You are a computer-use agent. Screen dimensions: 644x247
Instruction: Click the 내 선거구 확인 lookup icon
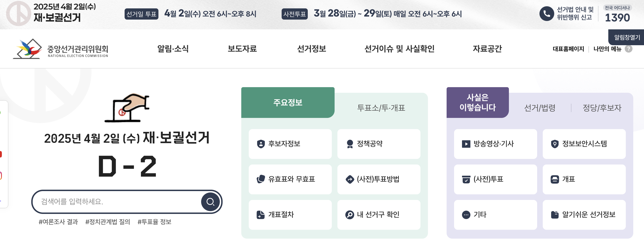[x=350, y=215]
